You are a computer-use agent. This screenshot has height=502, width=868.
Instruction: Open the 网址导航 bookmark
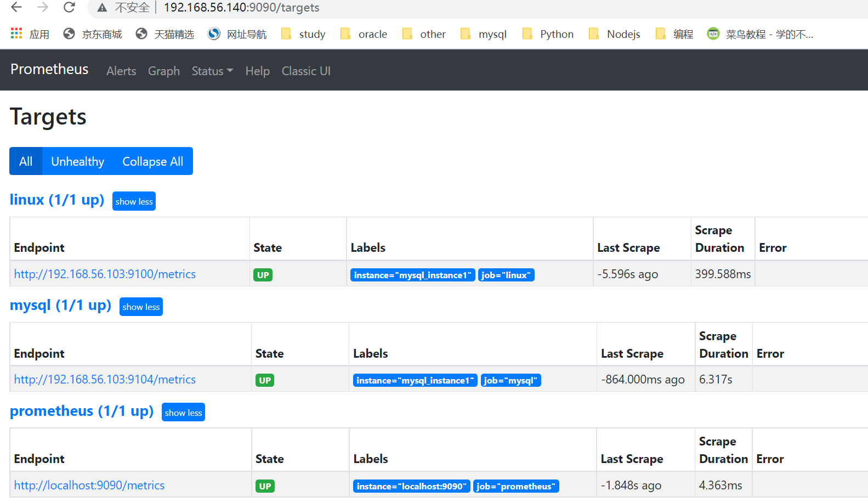(x=237, y=34)
